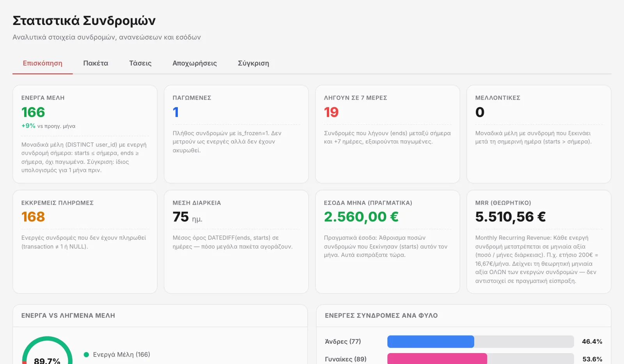This screenshot has height=364, width=624.
Task: Open the Επισκόπηση tab
Action: click(x=43, y=63)
